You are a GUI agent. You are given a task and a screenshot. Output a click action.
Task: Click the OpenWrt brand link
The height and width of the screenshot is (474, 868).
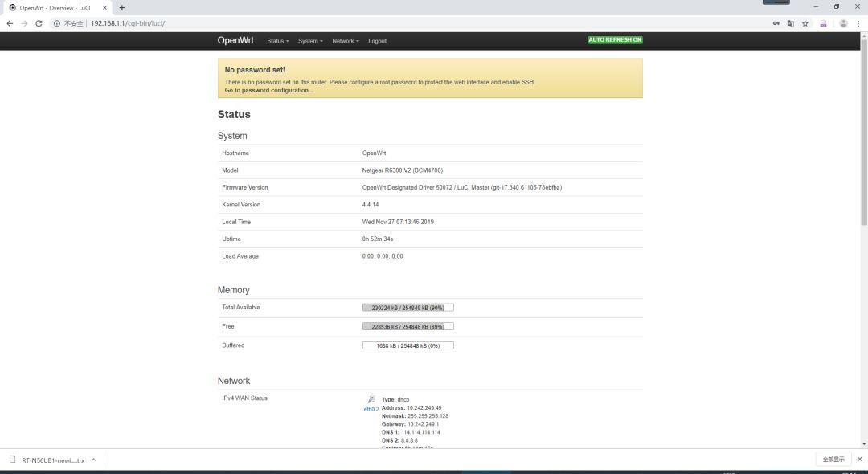pyautogui.click(x=235, y=40)
